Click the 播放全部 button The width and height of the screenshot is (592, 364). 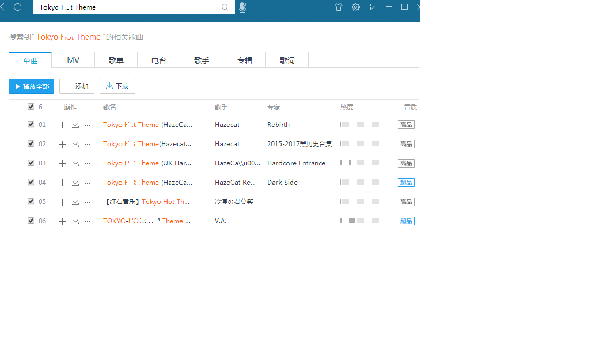click(x=32, y=86)
